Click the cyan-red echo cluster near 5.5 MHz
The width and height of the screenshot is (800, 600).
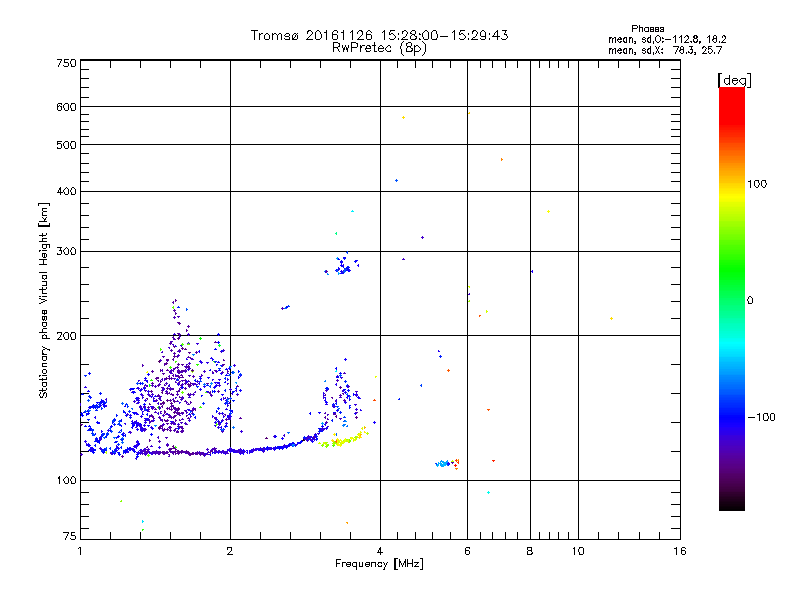coord(447,463)
